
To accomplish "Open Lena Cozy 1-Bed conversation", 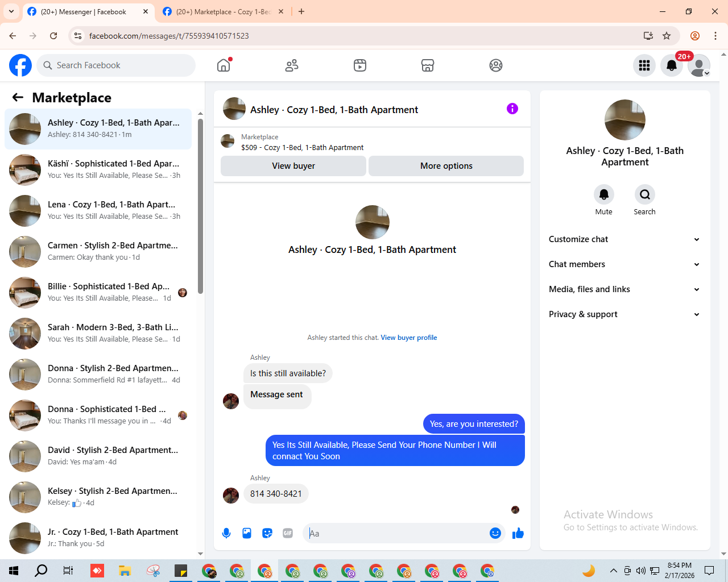I will pyautogui.click(x=98, y=211).
